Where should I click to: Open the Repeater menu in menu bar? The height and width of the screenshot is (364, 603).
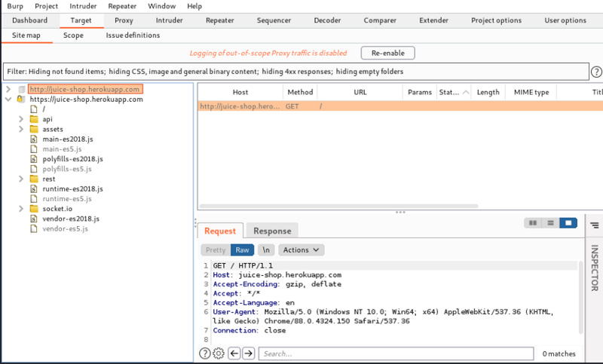[x=122, y=6]
